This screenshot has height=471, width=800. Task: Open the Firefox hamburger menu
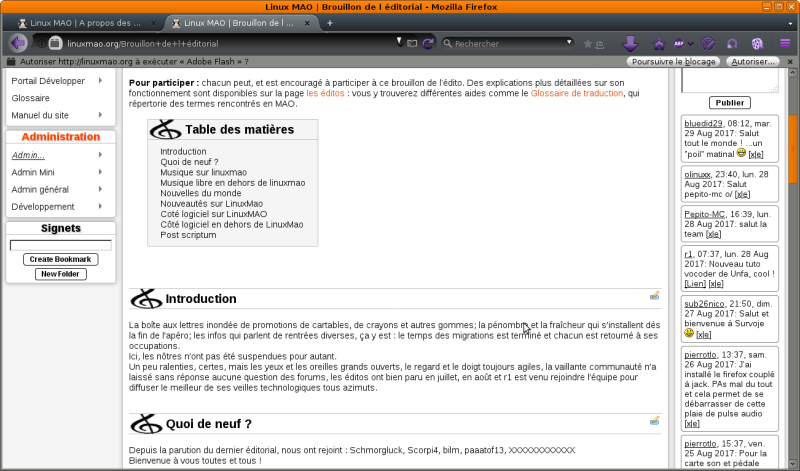coord(785,43)
